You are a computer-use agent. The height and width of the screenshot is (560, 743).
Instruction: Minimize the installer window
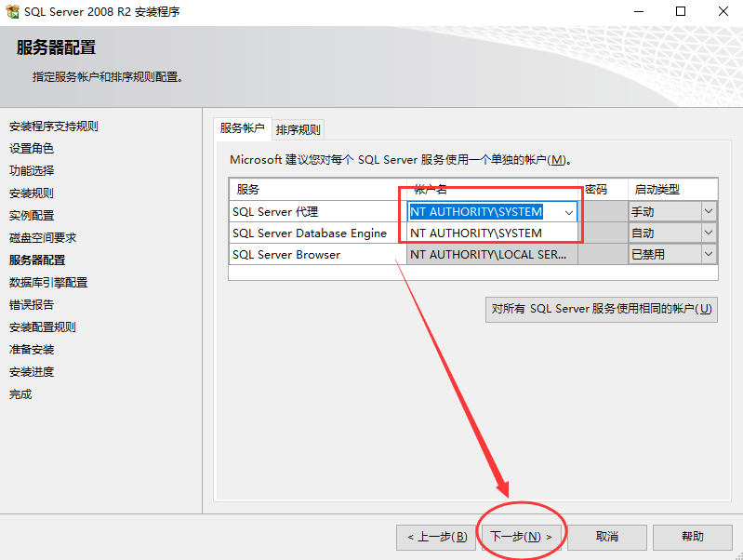point(639,11)
